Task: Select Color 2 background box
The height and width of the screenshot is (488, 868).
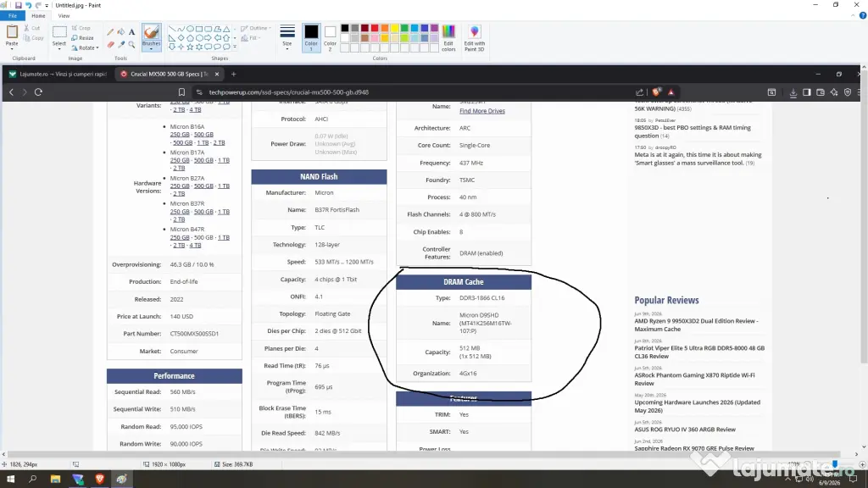Action: pos(330,37)
